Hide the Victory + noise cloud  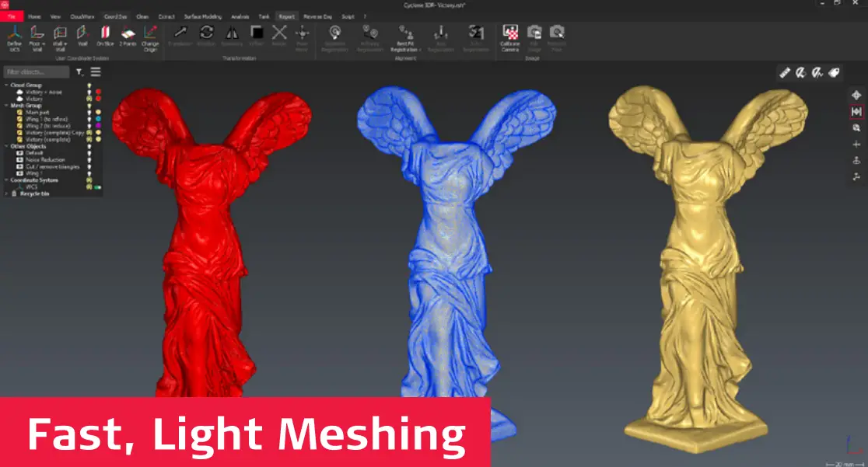89,92
